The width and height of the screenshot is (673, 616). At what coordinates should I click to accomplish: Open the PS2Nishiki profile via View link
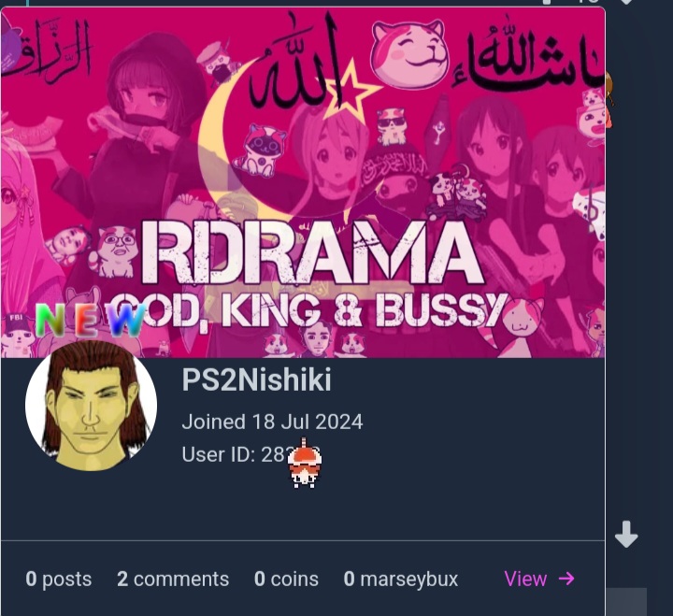[539, 579]
